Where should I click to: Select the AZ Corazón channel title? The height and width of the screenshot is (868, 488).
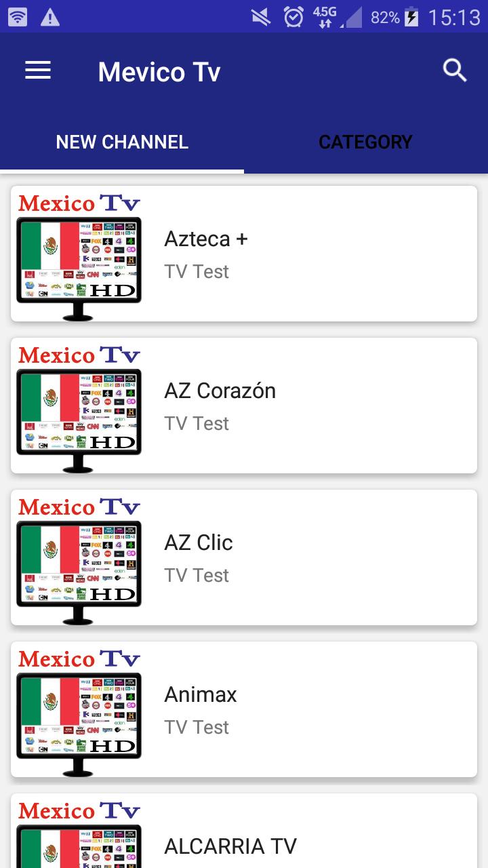(x=220, y=391)
